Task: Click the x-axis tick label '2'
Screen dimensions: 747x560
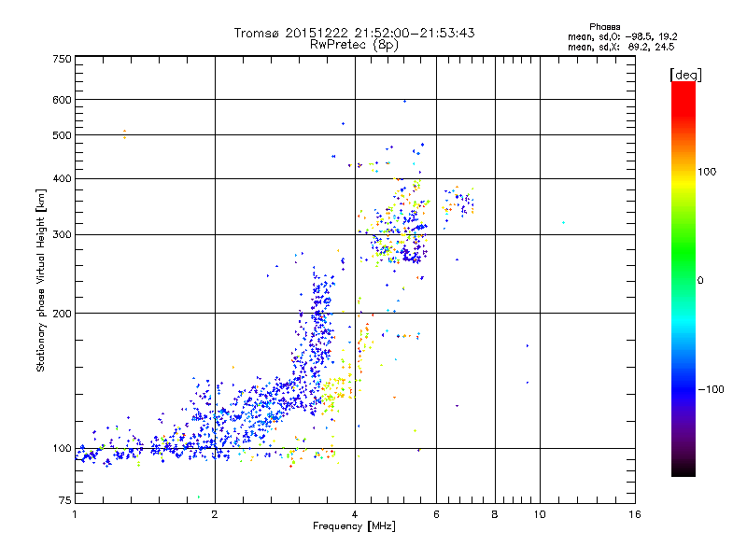Action: pyautogui.click(x=215, y=514)
